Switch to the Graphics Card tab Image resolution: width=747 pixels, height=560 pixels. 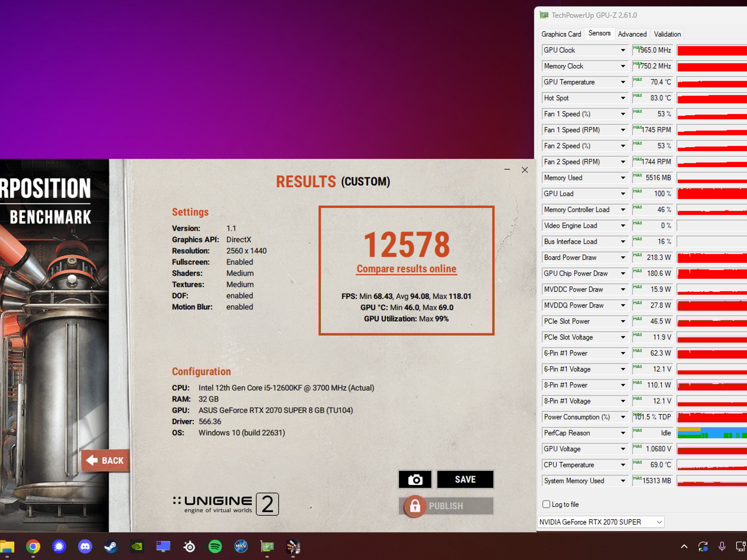561,34
